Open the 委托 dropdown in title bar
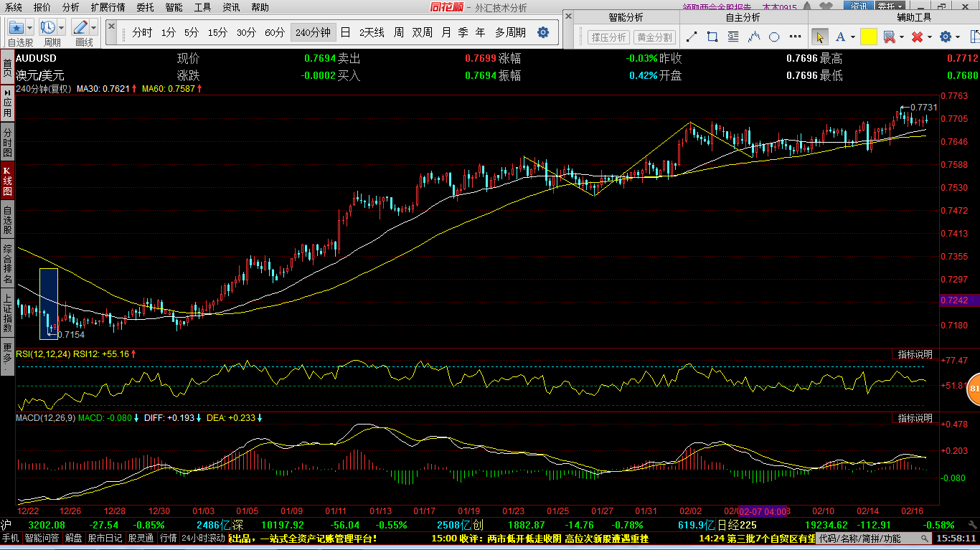 [x=890, y=6]
